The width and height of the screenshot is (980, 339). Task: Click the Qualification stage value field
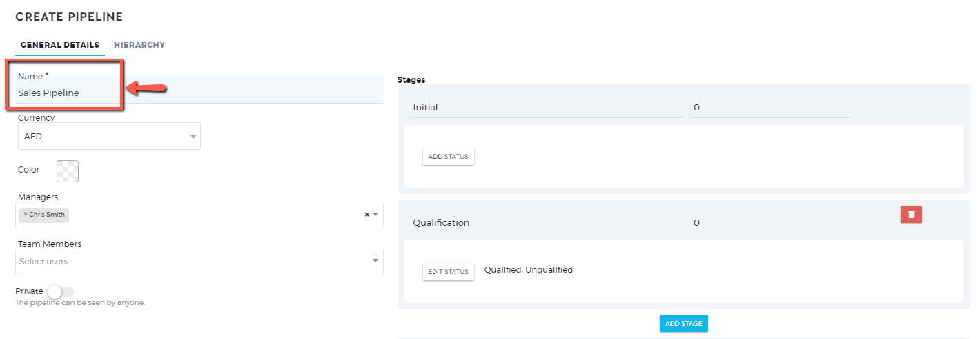click(x=770, y=223)
